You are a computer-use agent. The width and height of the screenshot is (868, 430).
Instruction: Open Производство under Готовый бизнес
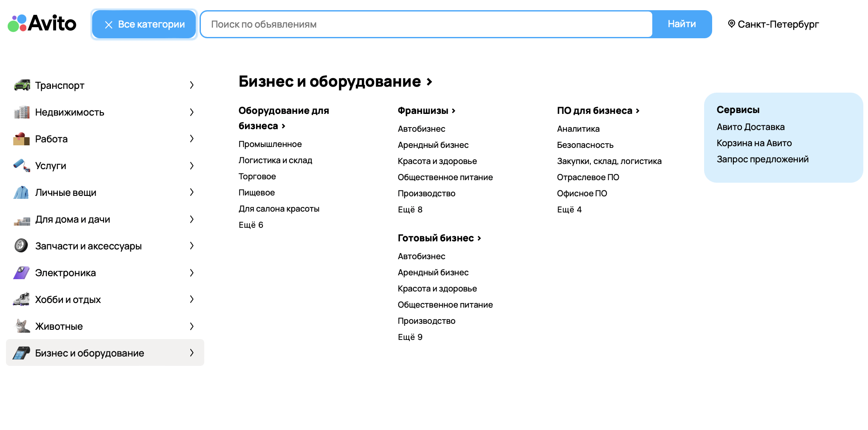(x=426, y=321)
